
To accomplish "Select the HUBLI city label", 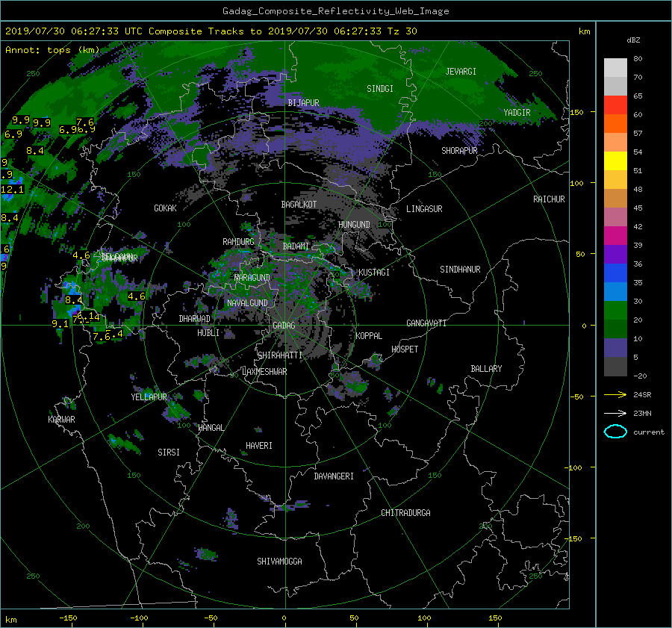I will [x=208, y=333].
